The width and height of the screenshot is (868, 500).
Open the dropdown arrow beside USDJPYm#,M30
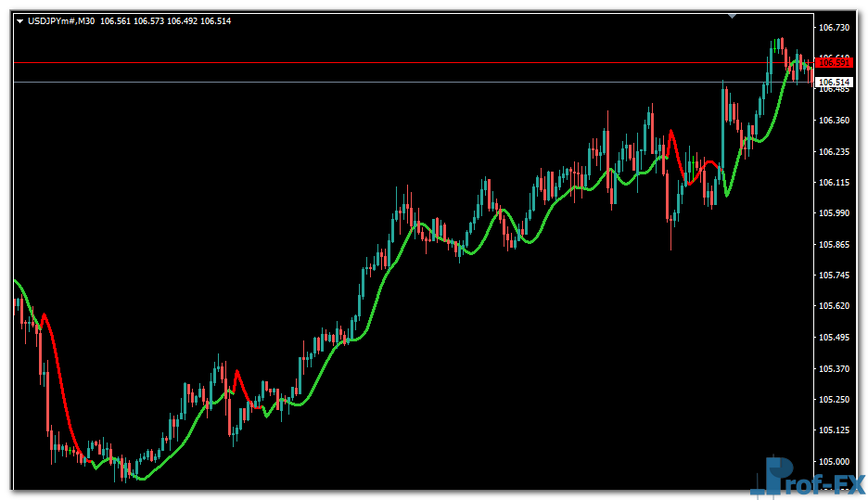coord(19,21)
